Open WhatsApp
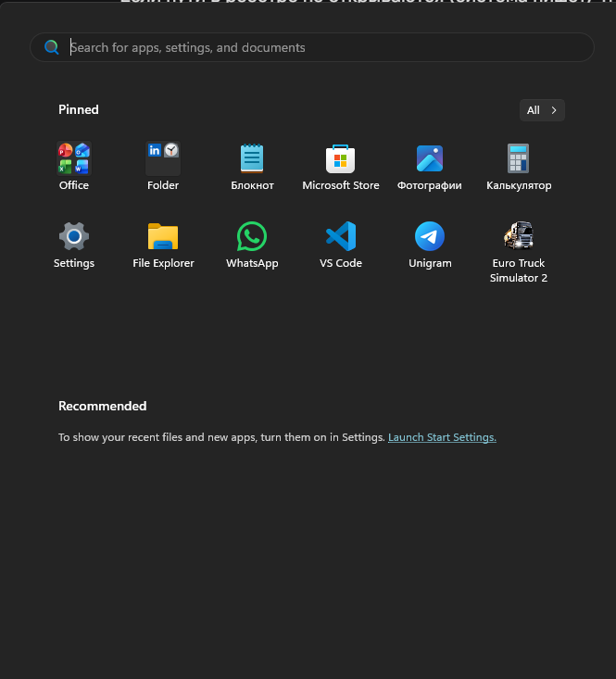This screenshot has height=679, width=616. pos(252,245)
